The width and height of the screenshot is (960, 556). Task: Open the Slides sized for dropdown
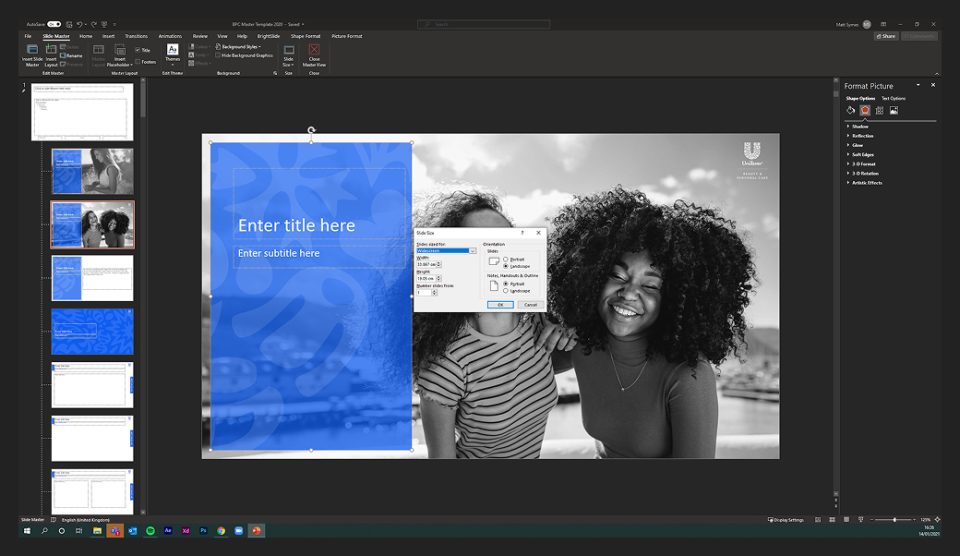(x=472, y=250)
